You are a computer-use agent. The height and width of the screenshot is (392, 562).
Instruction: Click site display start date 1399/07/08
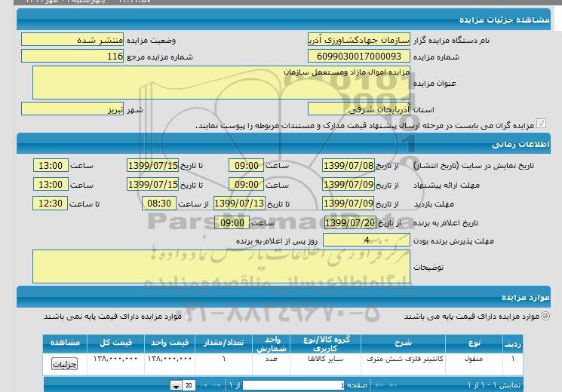(349, 166)
